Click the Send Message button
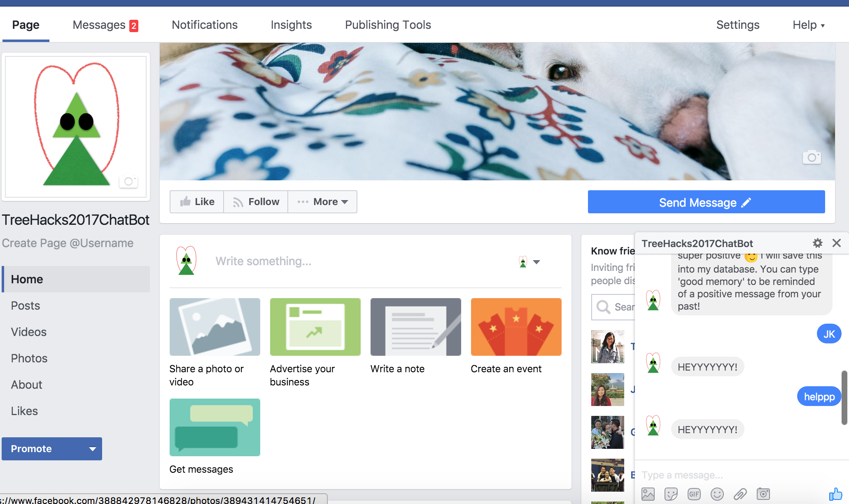 (706, 202)
